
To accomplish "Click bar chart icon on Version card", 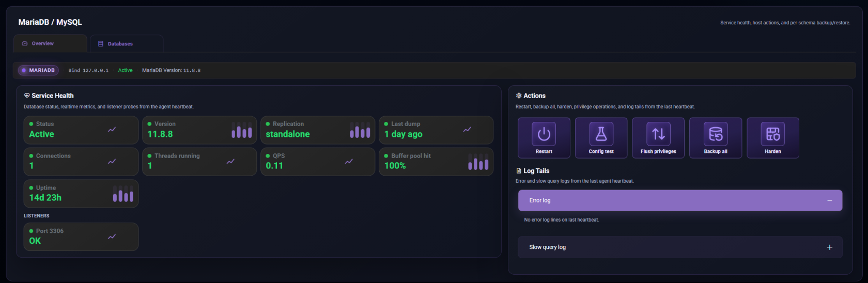I will pyautogui.click(x=241, y=130).
